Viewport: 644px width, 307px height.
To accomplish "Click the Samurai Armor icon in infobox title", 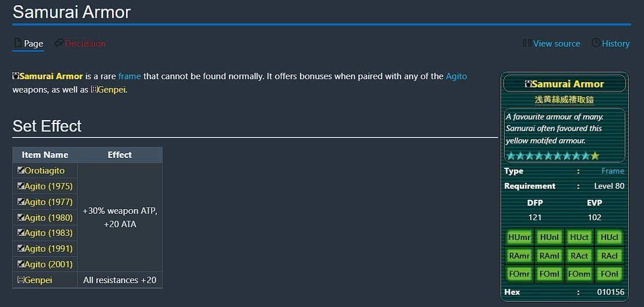I will click(528, 84).
